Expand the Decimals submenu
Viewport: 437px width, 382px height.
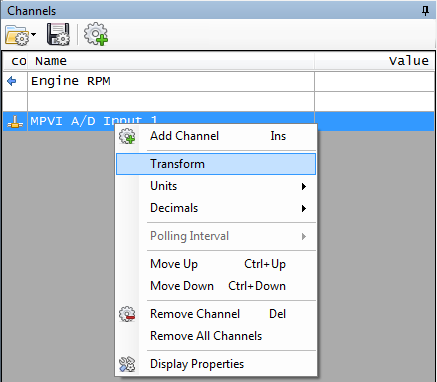[216, 208]
